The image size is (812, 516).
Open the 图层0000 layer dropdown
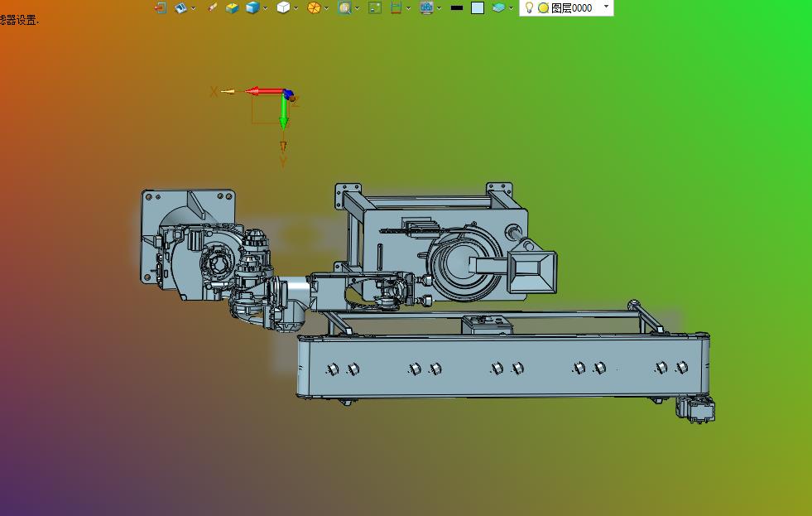point(607,7)
